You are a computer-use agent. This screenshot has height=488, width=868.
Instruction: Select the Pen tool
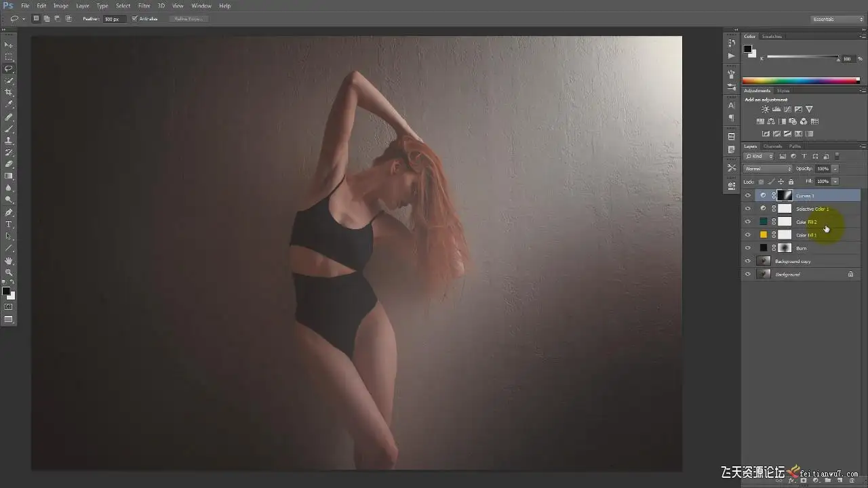[9, 212]
